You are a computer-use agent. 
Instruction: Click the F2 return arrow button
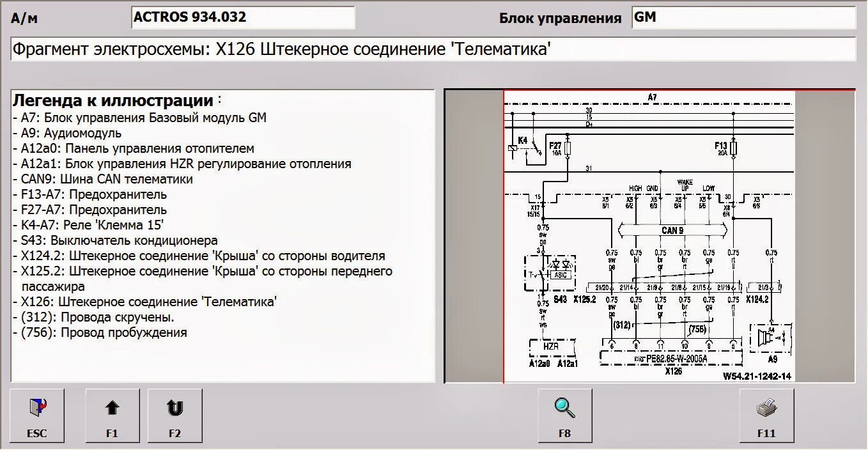(x=174, y=415)
